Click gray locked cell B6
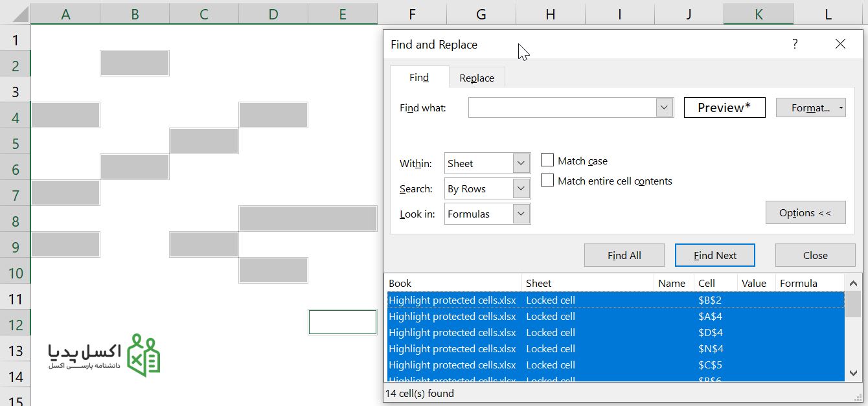This screenshot has width=868, height=406. (x=135, y=167)
